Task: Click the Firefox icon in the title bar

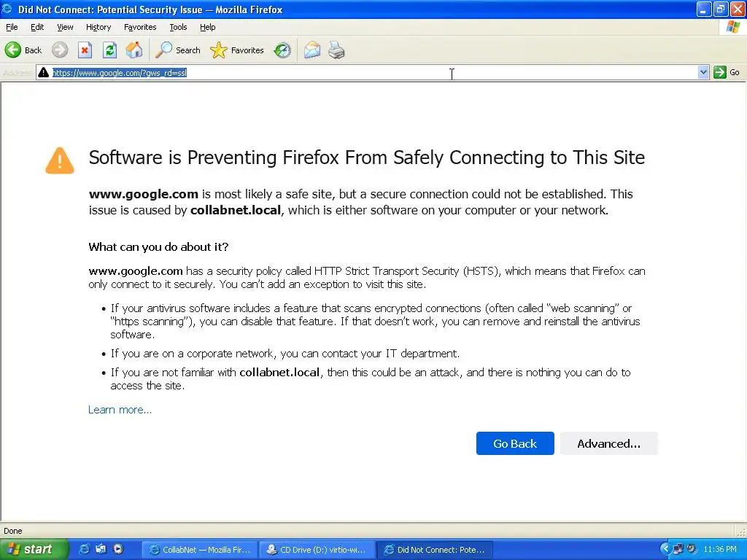Action: click(7, 9)
